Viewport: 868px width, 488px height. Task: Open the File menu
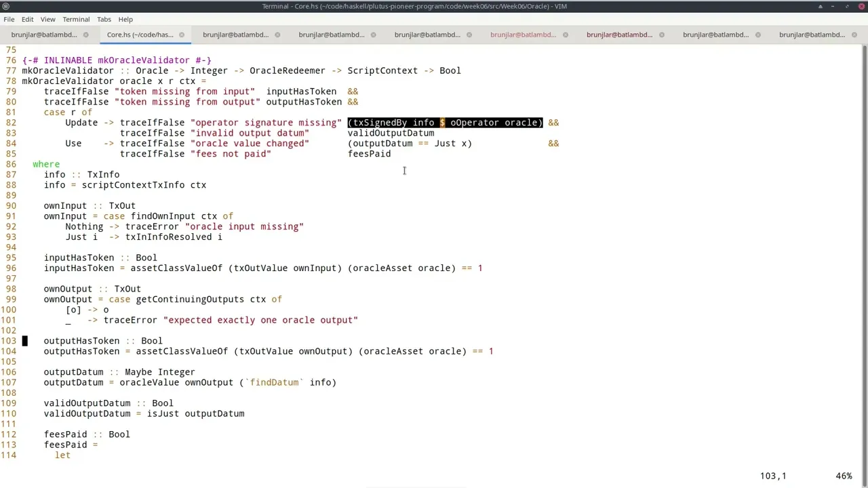9,19
